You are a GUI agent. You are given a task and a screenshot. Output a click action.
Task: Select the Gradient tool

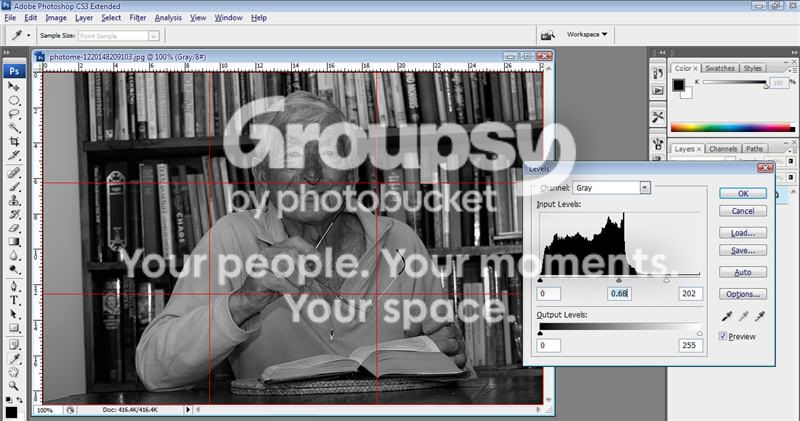point(14,241)
